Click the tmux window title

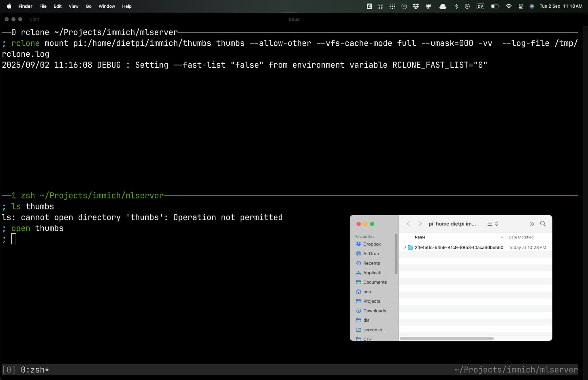point(294,19)
